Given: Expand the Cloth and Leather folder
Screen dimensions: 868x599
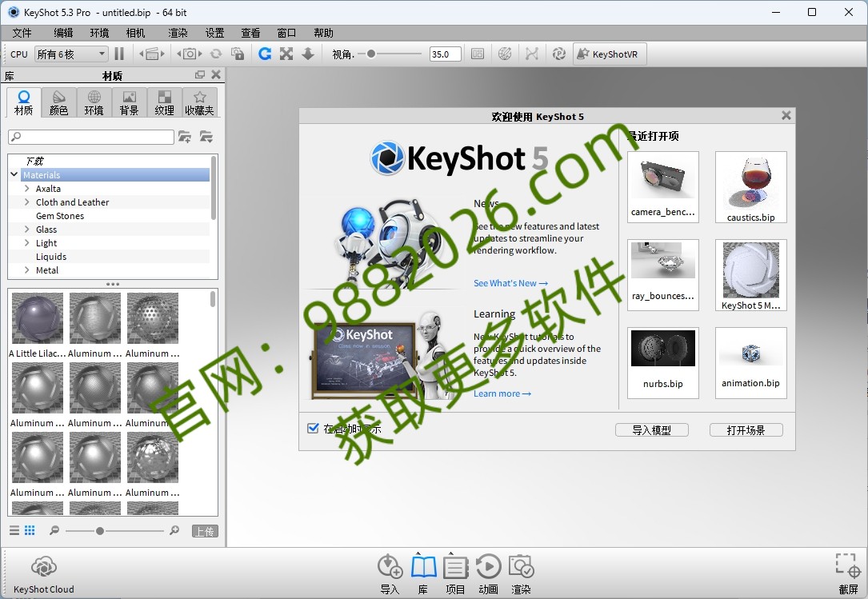Looking at the screenshot, I should point(26,202).
